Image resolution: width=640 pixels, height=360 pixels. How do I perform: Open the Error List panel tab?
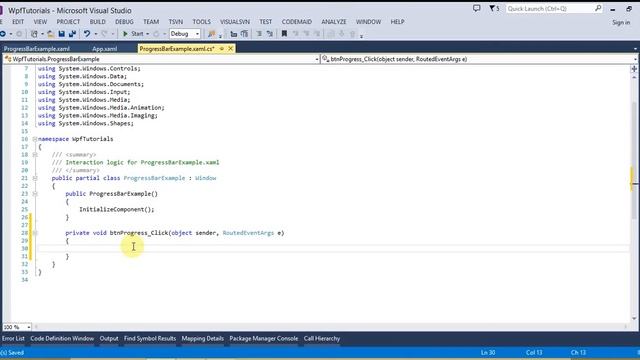(x=13, y=338)
